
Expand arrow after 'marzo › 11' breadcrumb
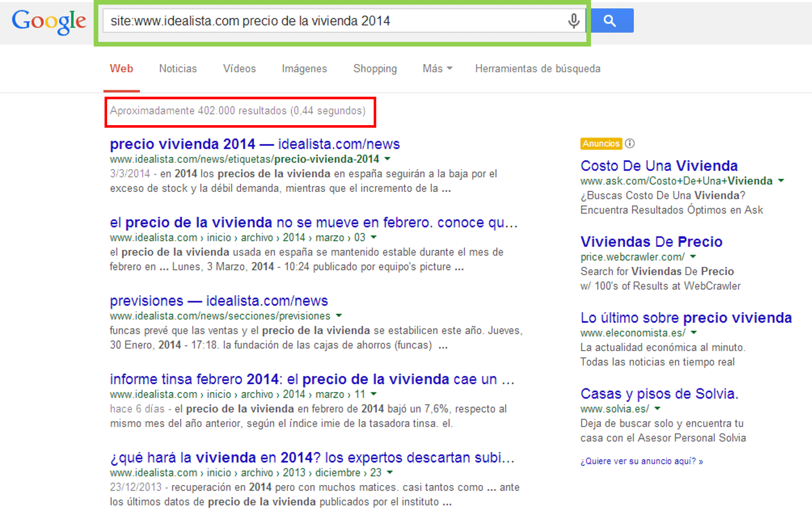click(374, 394)
